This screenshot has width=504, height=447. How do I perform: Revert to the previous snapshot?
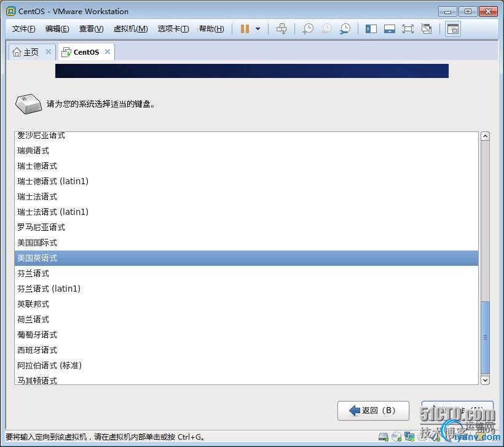click(326, 29)
